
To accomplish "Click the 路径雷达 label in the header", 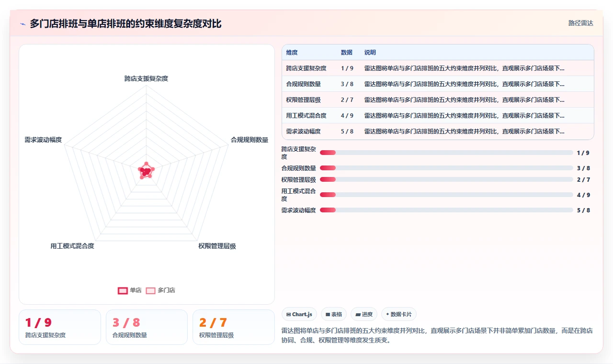I will (581, 23).
